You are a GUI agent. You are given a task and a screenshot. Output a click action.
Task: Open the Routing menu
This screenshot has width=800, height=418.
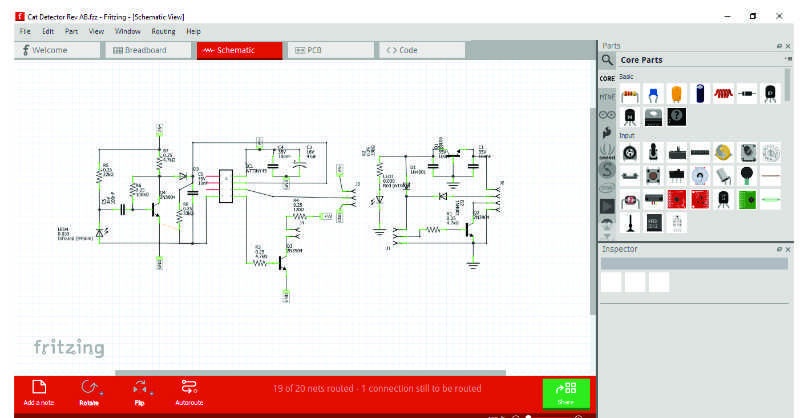(x=163, y=31)
